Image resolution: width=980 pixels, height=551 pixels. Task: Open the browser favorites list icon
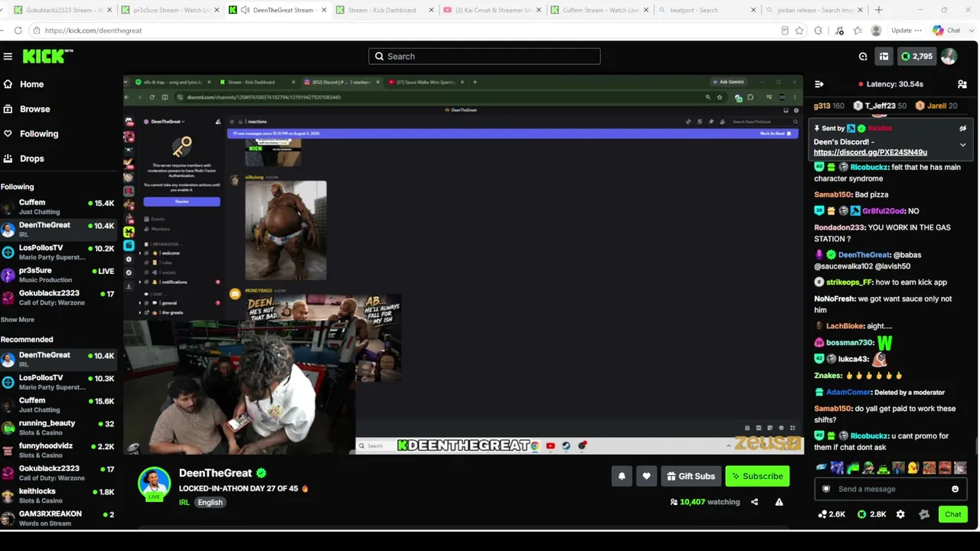point(858,31)
